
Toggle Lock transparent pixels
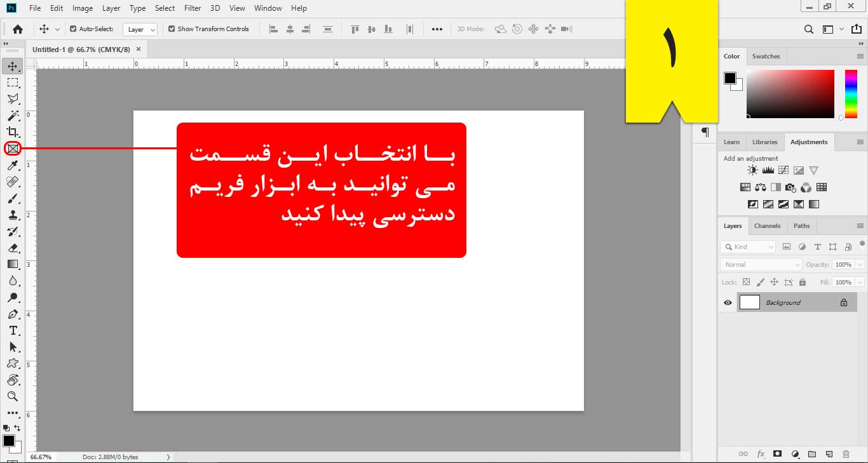point(747,282)
